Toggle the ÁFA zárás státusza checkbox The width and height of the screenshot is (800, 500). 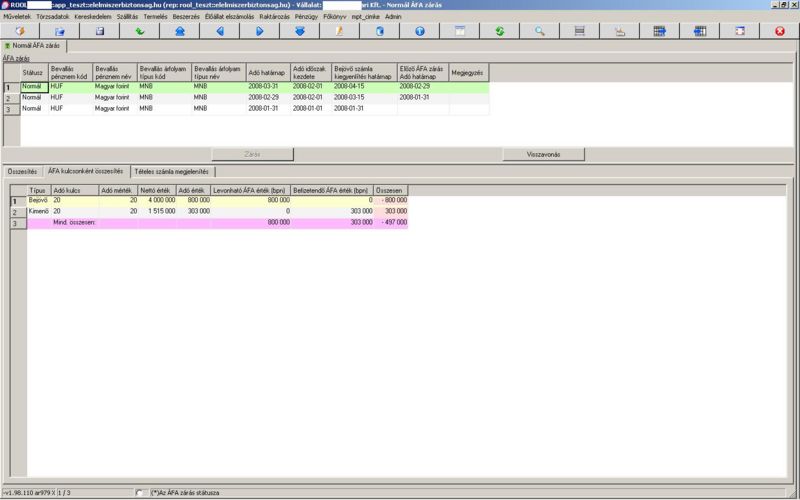click(141, 492)
